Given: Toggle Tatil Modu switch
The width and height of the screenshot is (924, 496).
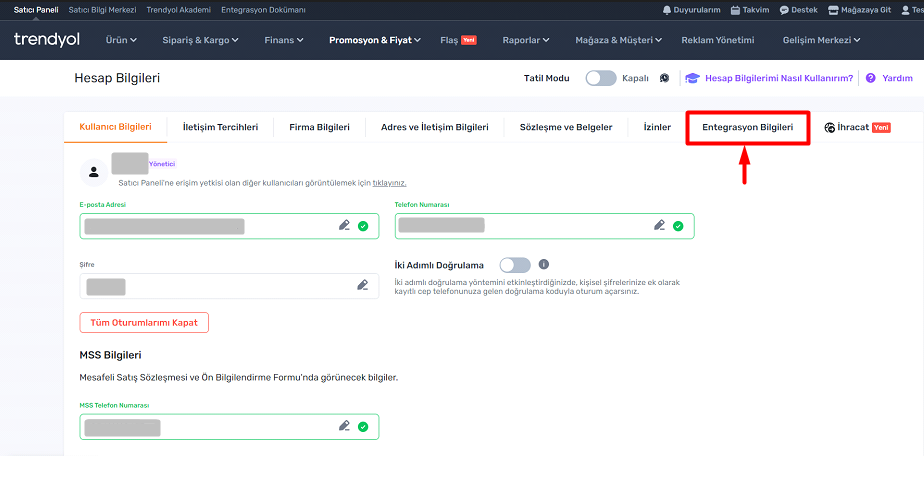Looking at the screenshot, I should (x=600, y=78).
